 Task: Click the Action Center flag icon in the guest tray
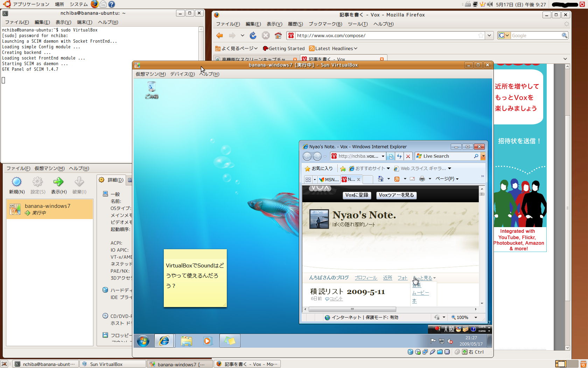[433, 341]
